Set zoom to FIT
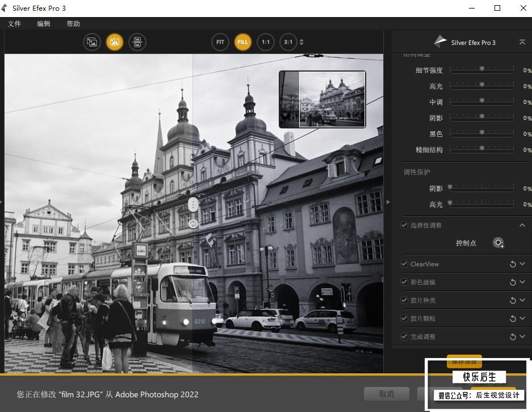 click(x=220, y=42)
